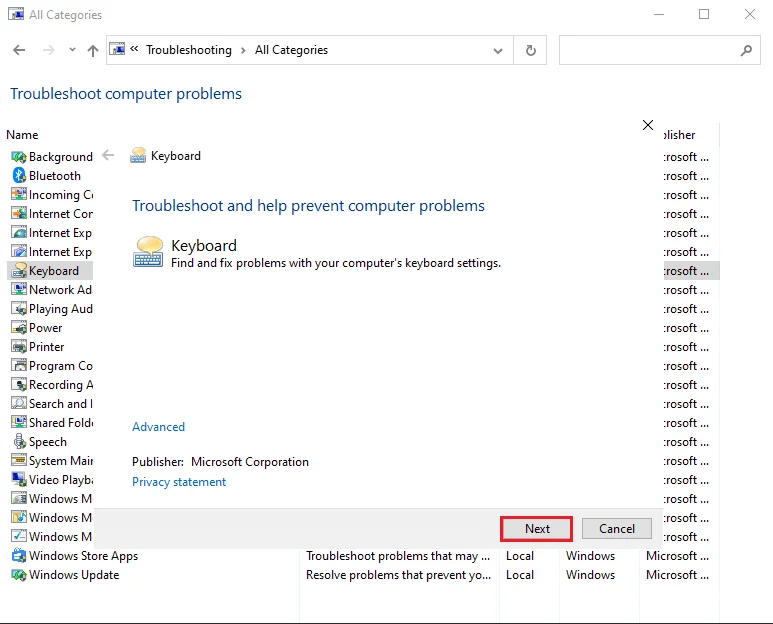This screenshot has height=624, width=773.
Task: Select the Shared Folders icon
Action: [19, 422]
